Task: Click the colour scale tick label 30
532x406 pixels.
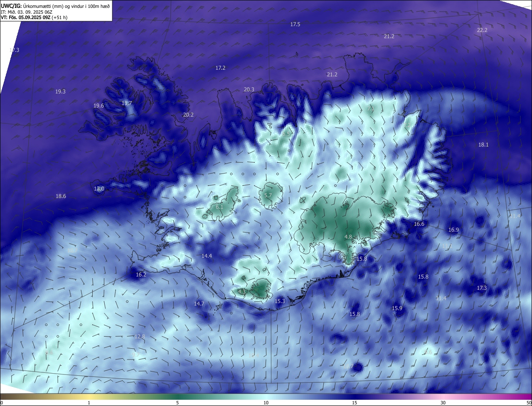Action: click(443, 403)
